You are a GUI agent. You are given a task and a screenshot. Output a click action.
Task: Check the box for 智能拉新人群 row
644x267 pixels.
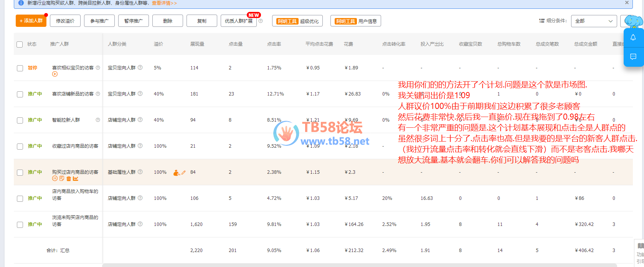point(20,120)
